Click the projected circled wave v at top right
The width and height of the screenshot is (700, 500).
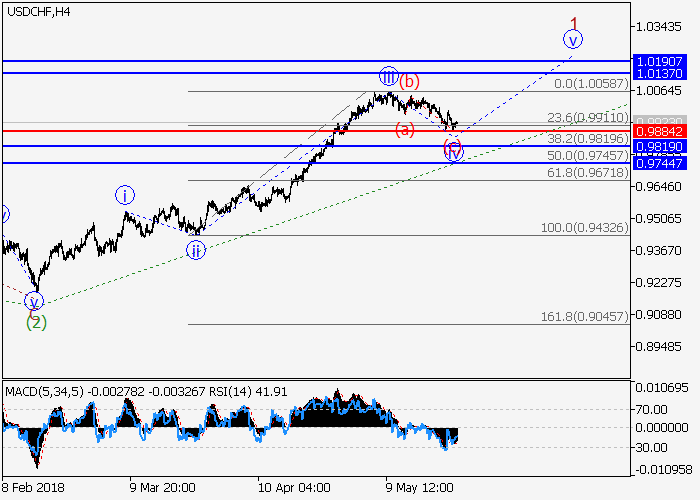572,40
